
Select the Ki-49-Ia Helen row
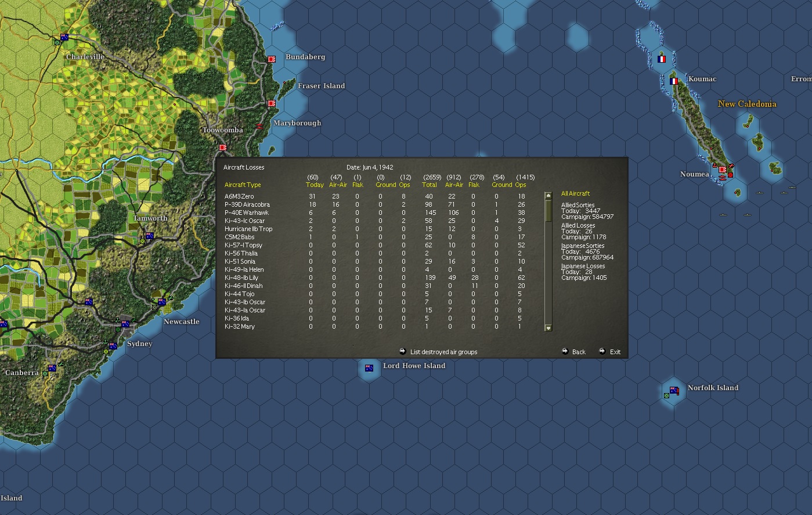coord(376,269)
